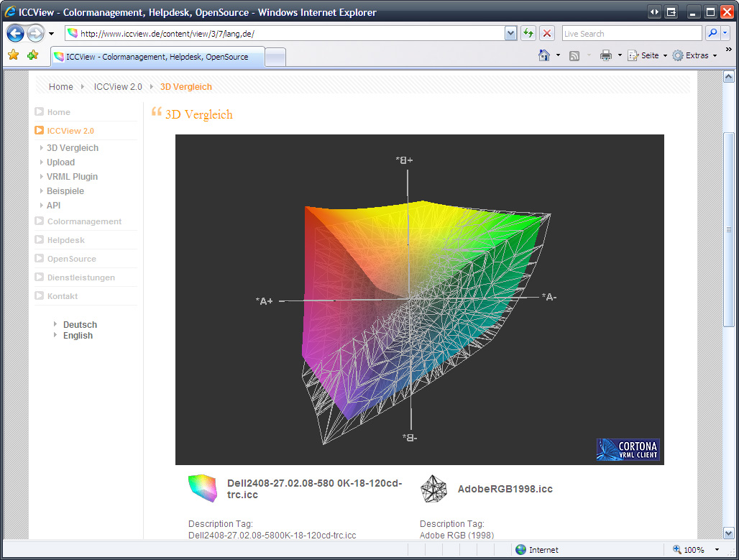Click the Refresh page icon
Viewport: 739px width, 560px height.
pos(528,33)
